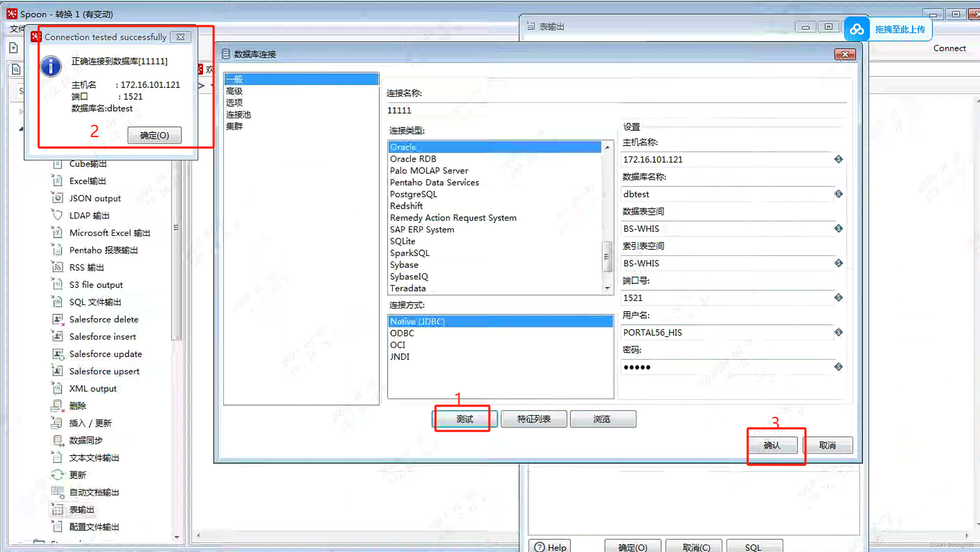Click the Salesforce delete step icon
980x552 pixels.
pyautogui.click(x=57, y=319)
